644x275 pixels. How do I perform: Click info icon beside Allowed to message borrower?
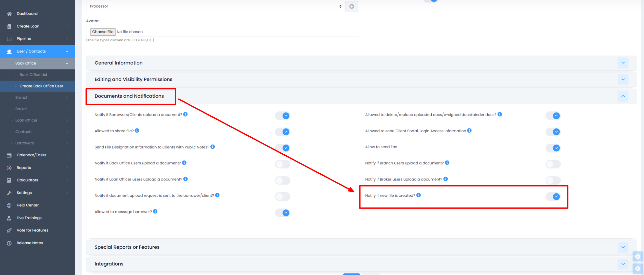pos(155,211)
